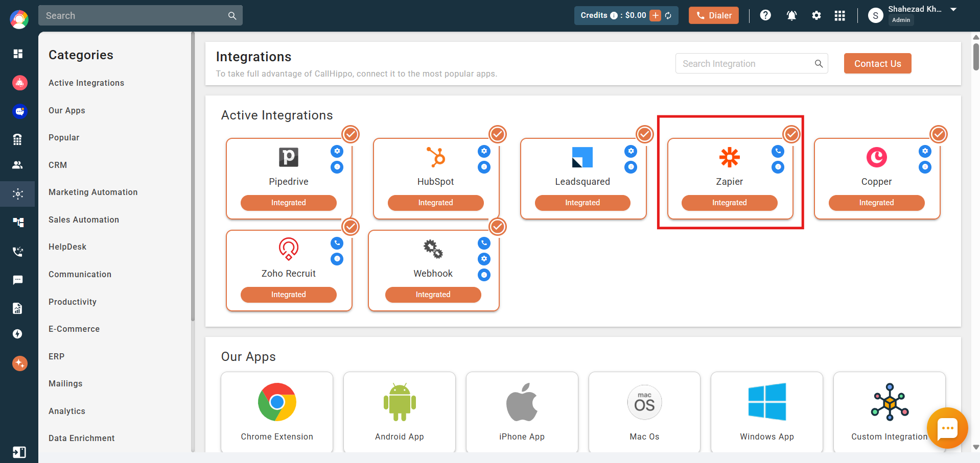The height and width of the screenshot is (463, 980).
Task: Open HubSpot info icon
Action: point(484,167)
